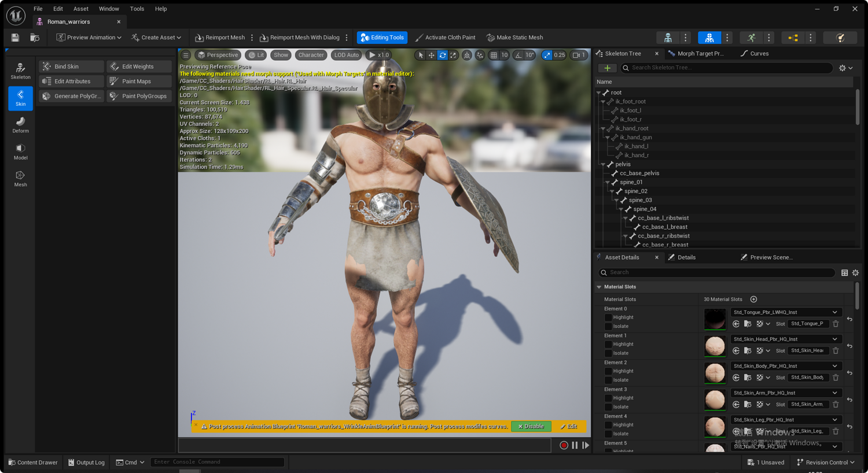Toggle rotation snapping angle icon
Viewport: 868px width, 473px height.
518,55
